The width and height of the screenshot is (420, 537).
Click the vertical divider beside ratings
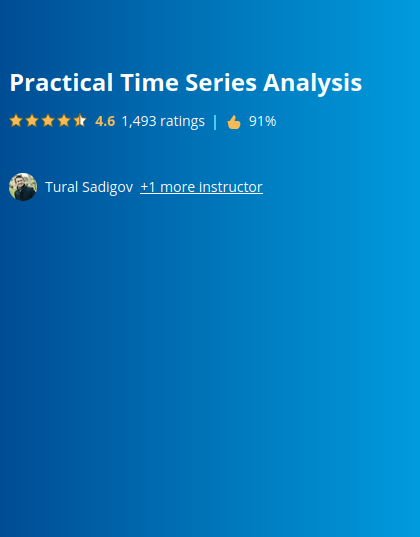(x=215, y=122)
